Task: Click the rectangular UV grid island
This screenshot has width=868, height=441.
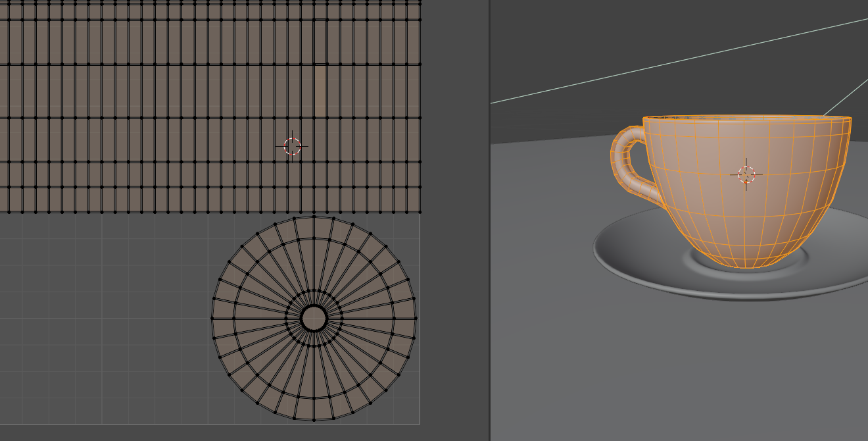Action: 210,106
